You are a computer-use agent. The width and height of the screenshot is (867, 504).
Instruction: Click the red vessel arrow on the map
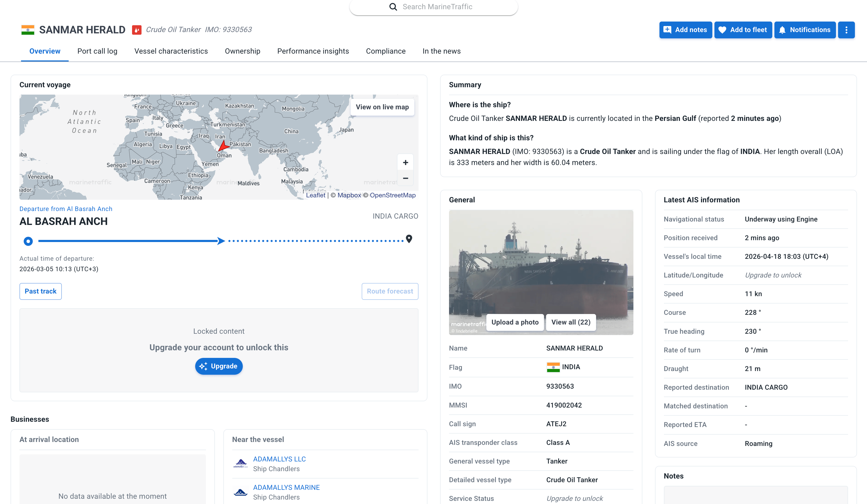coord(223,146)
